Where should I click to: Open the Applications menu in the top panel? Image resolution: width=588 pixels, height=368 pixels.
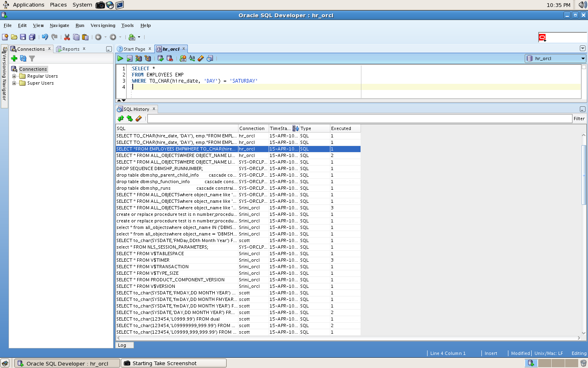28,4
